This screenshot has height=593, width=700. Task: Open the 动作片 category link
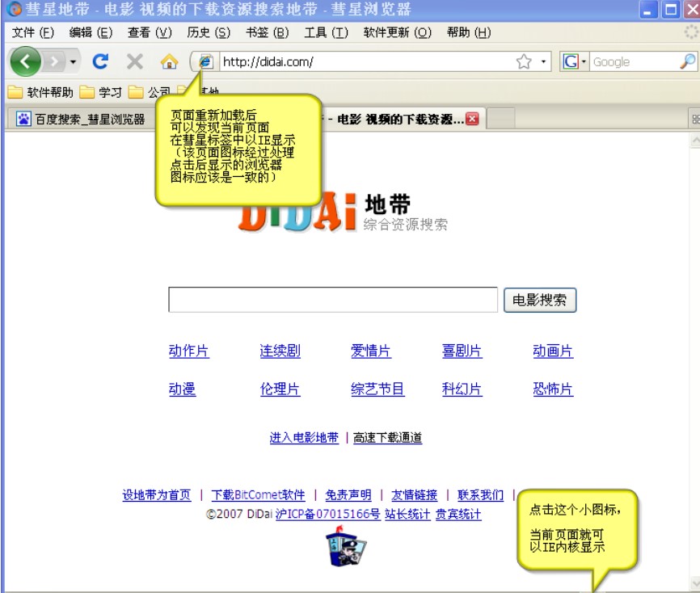pyautogui.click(x=189, y=351)
